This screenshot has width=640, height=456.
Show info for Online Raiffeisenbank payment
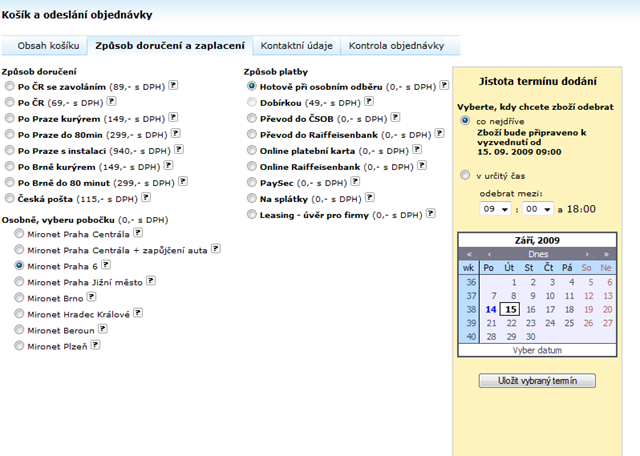(x=422, y=165)
